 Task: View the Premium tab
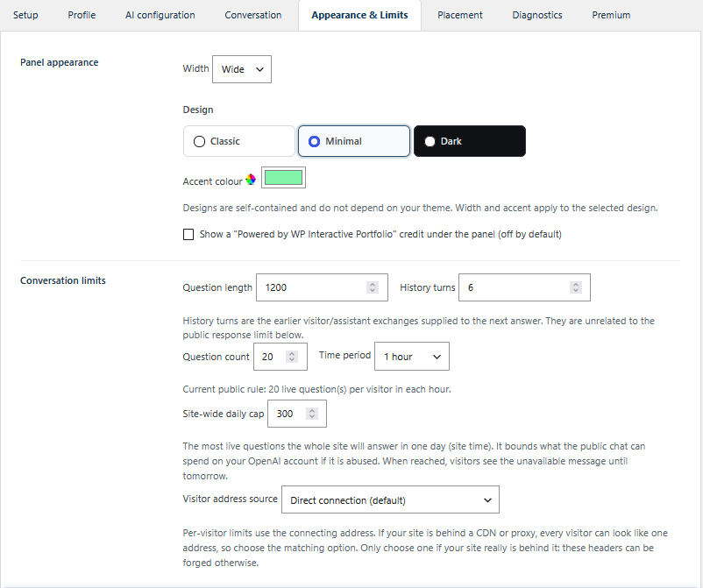tap(611, 15)
